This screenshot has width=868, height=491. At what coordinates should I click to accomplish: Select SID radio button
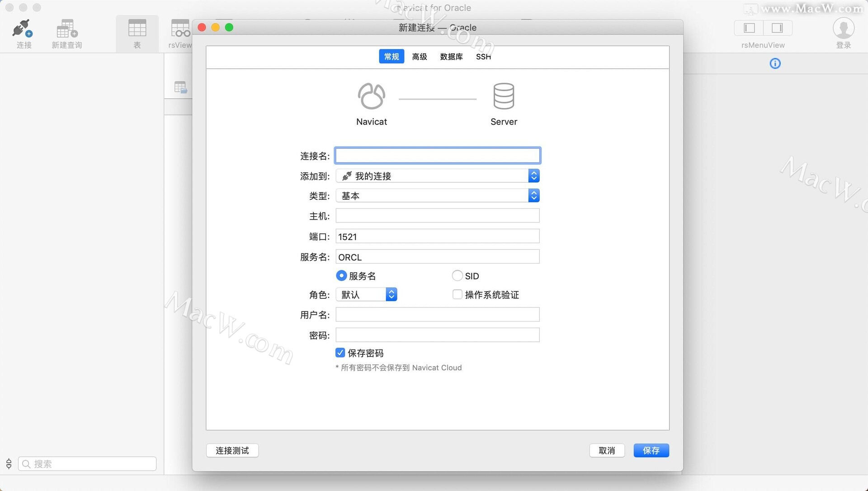coord(457,275)
